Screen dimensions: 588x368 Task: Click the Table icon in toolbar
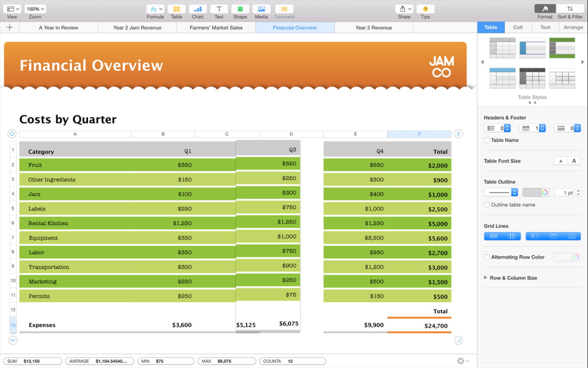pos(176,9)
